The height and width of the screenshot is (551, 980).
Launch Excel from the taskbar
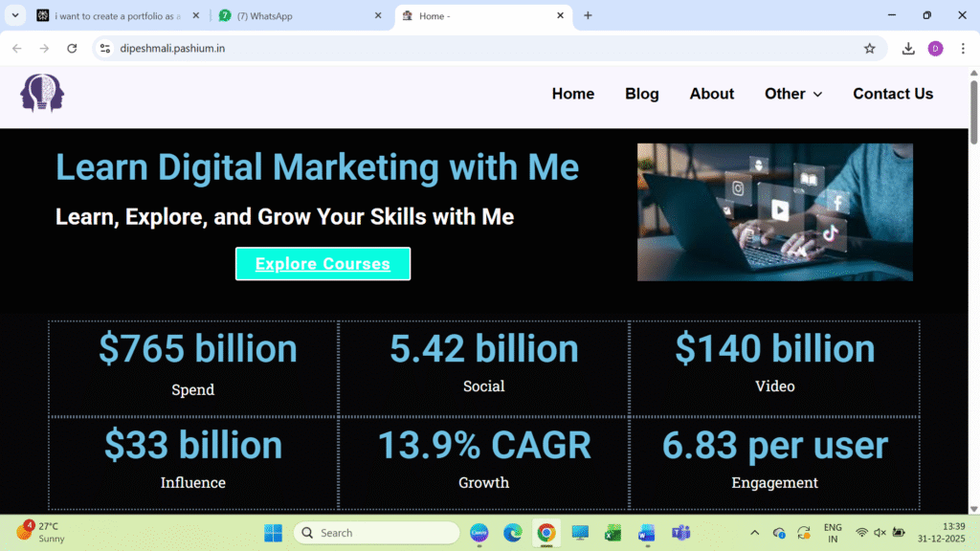[x=612, y=533]
